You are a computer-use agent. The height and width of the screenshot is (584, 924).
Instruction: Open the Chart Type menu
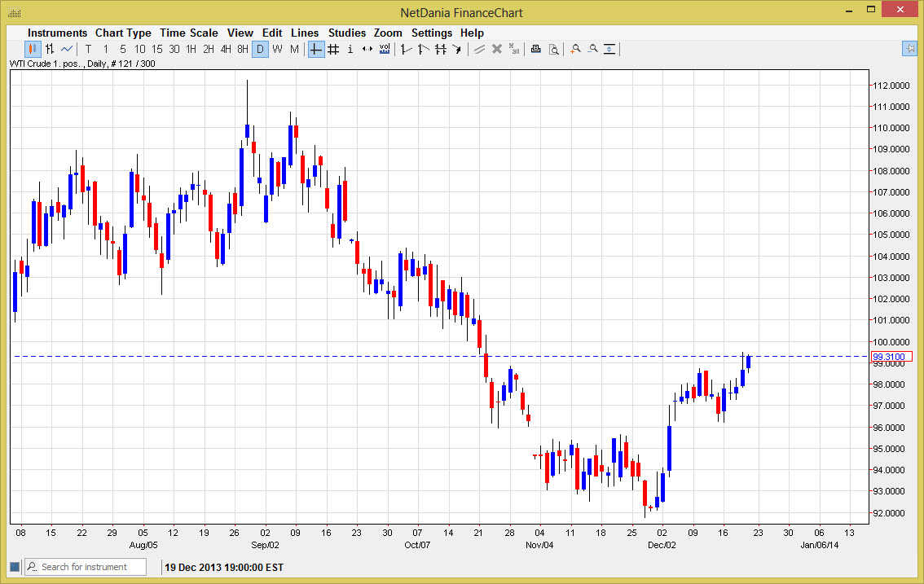123,33
